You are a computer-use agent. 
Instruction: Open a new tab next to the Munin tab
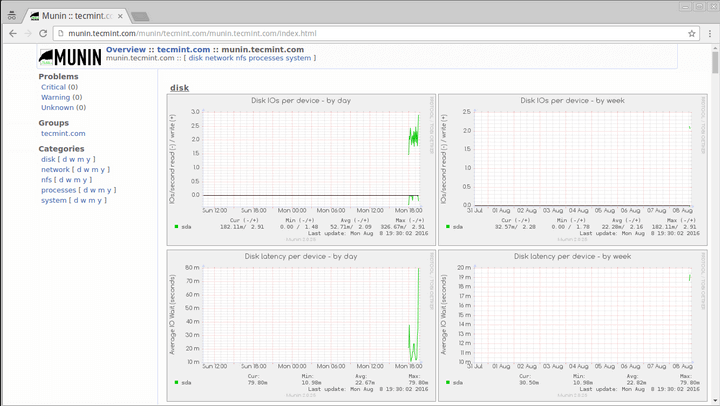(140, 16)
